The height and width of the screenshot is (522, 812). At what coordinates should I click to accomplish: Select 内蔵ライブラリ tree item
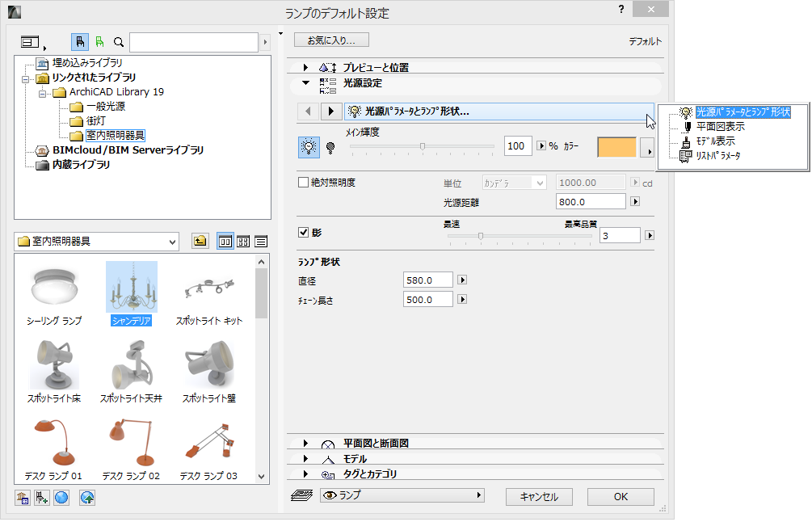[x=81, y=164]
